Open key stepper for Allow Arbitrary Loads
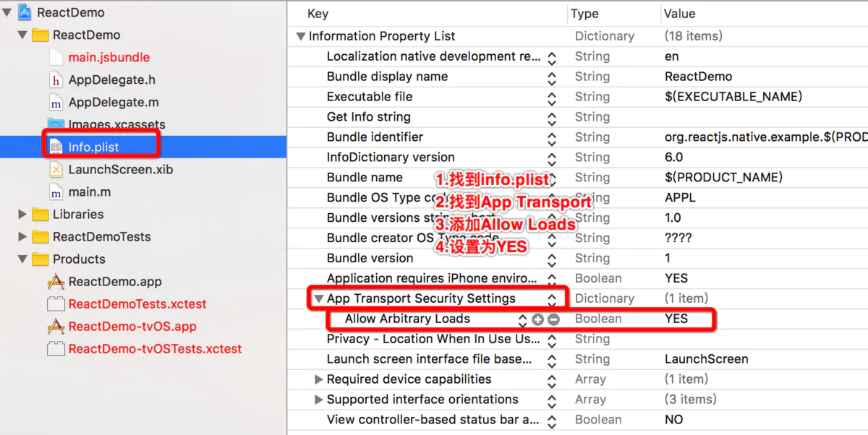Screen dimensions: 868x435 (522, 319)
